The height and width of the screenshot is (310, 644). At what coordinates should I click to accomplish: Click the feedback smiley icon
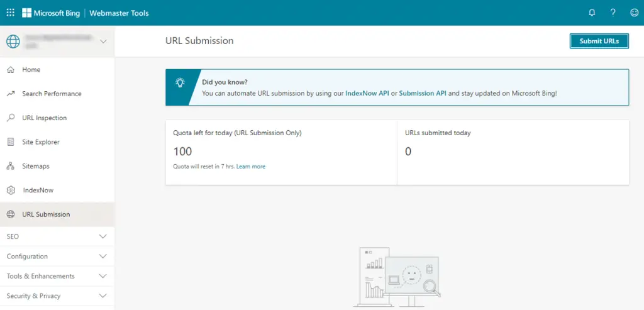click(635, 13)
